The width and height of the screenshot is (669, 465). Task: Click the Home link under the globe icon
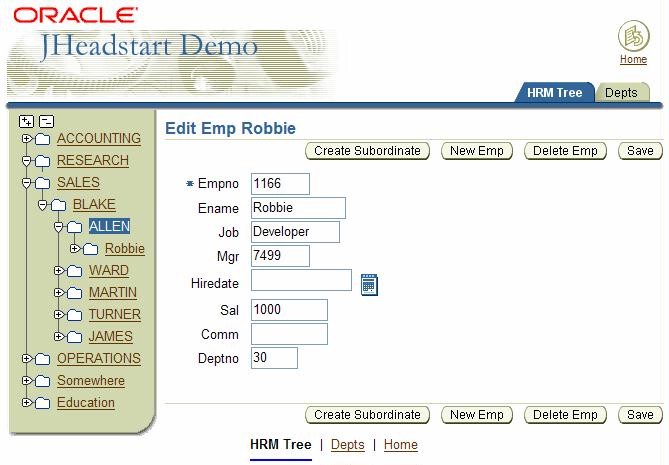coord(634,59)
